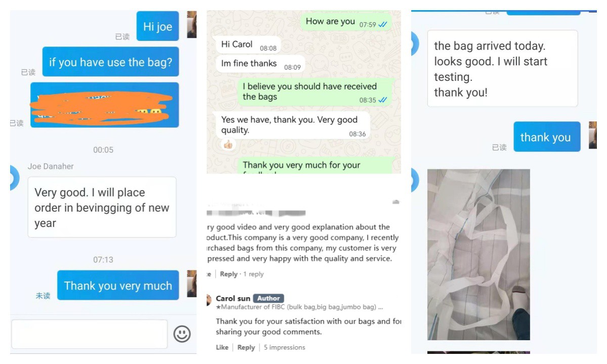
Task: Click Like under Carol sun's comment
Action: pos(222,347)
